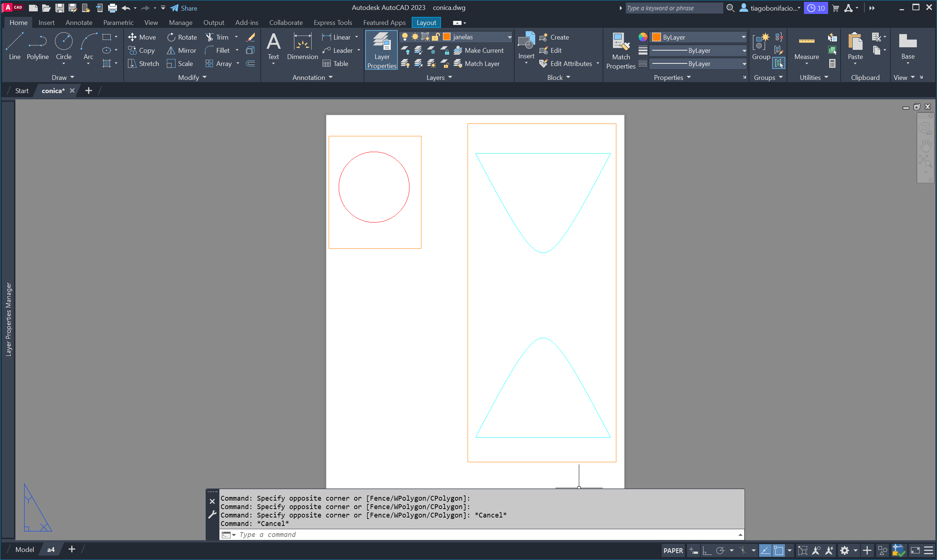Screen dimensions: 937x560
Task: Click the Make Current layer button
Action: tap(479, 50)
